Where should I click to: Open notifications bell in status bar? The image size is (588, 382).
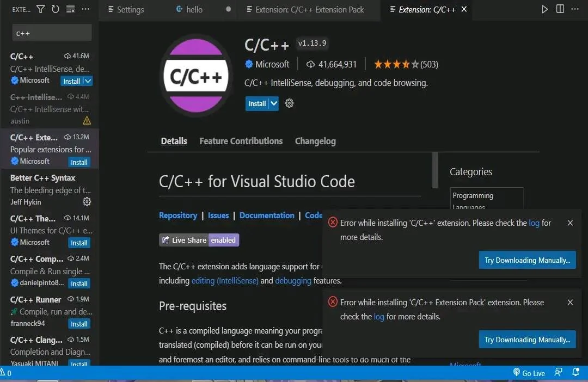point(575,372)
